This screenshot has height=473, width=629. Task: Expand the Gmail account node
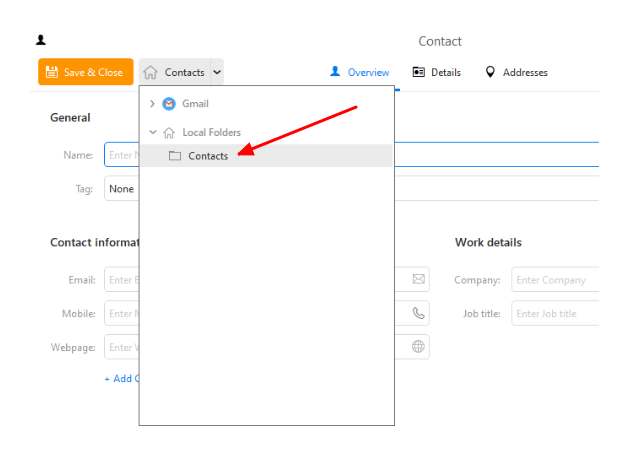point(152,104)
